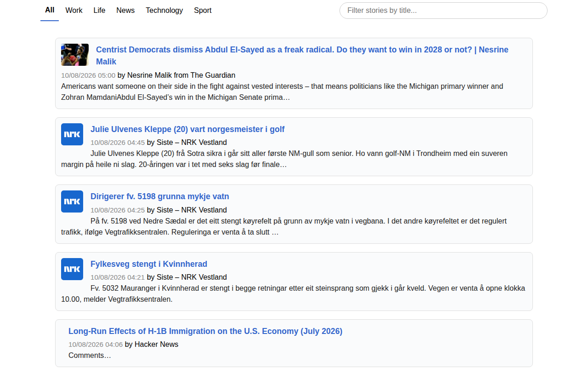Focus the Filter stories by title field
The image size is (588, 368).
click(x=443, y=11)
